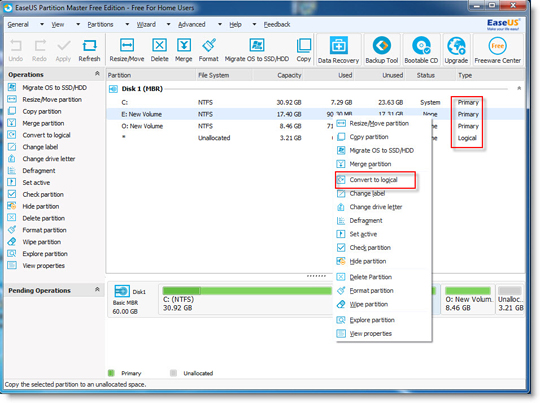Open Migrate OS to SSD/HDD toolbar icon
Screen dimensions: 540x403
click(257, 50)
